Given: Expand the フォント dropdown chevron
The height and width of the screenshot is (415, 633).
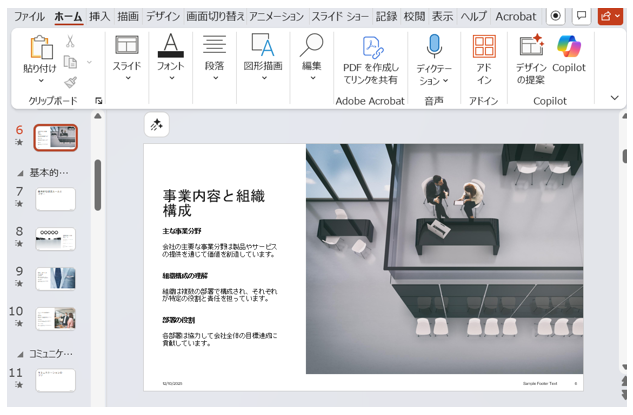Looking at the screenshot, I should 172,78.
